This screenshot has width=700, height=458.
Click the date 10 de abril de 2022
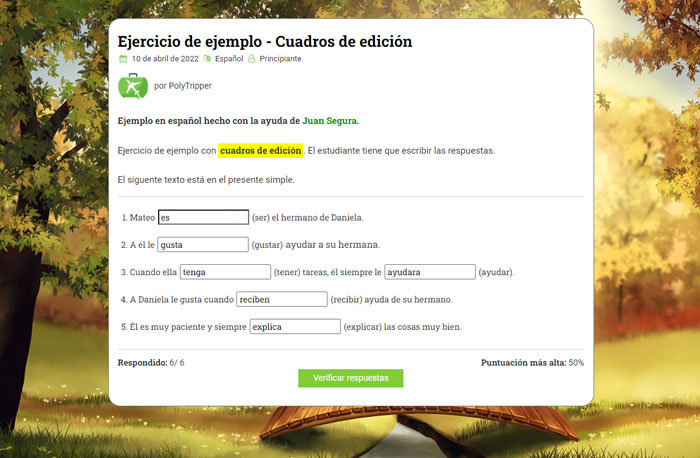(165, 59)
